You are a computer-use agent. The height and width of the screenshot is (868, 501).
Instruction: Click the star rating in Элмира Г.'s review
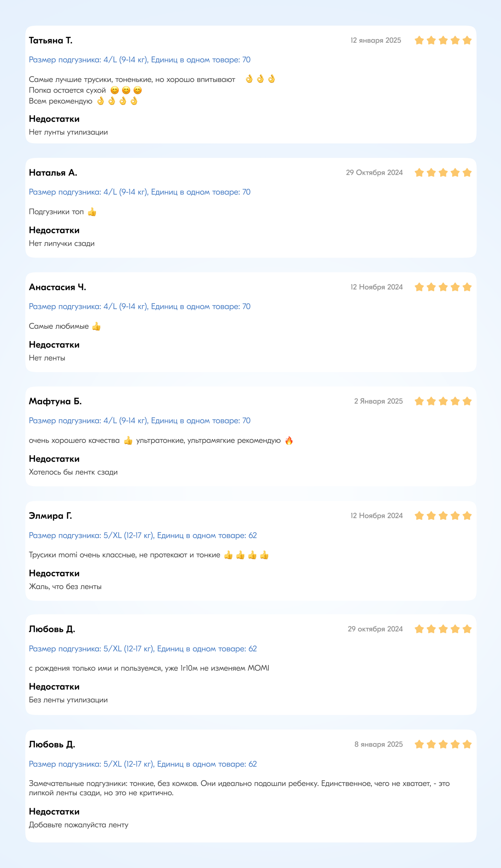click(443, 515)
